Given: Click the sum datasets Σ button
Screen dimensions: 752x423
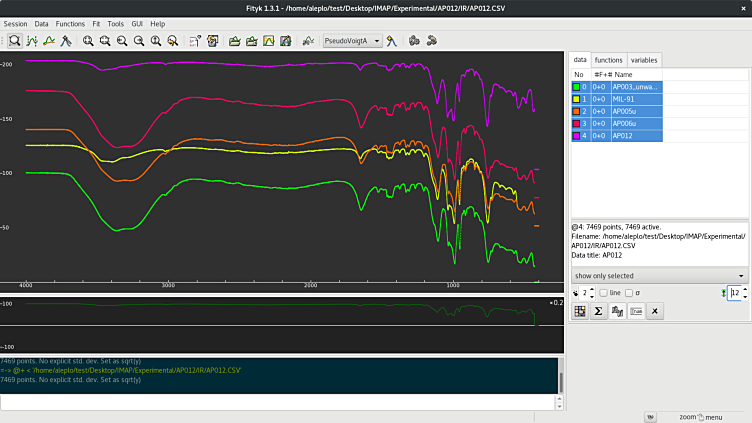Looking at the screenshot, I should [x=598, y=312].
